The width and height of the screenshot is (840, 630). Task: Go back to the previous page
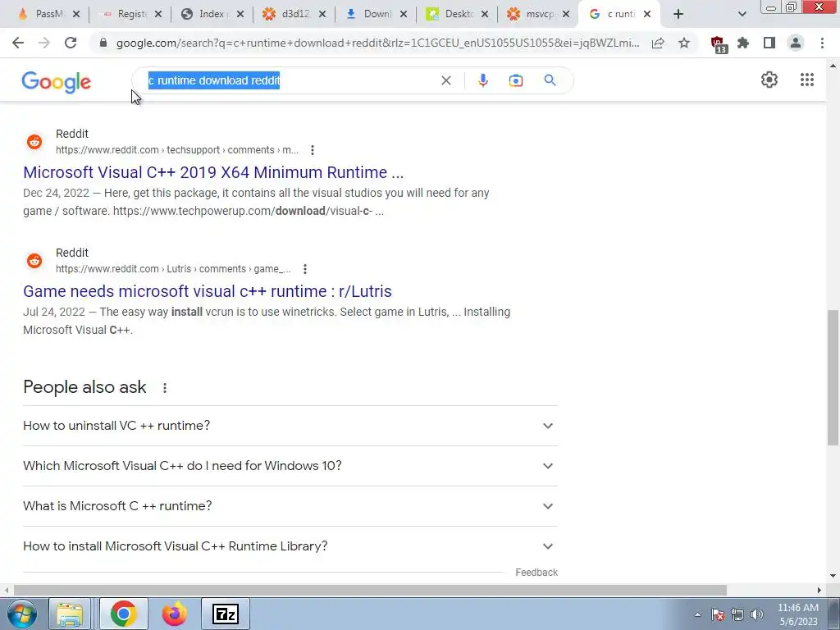pos(18,43)
